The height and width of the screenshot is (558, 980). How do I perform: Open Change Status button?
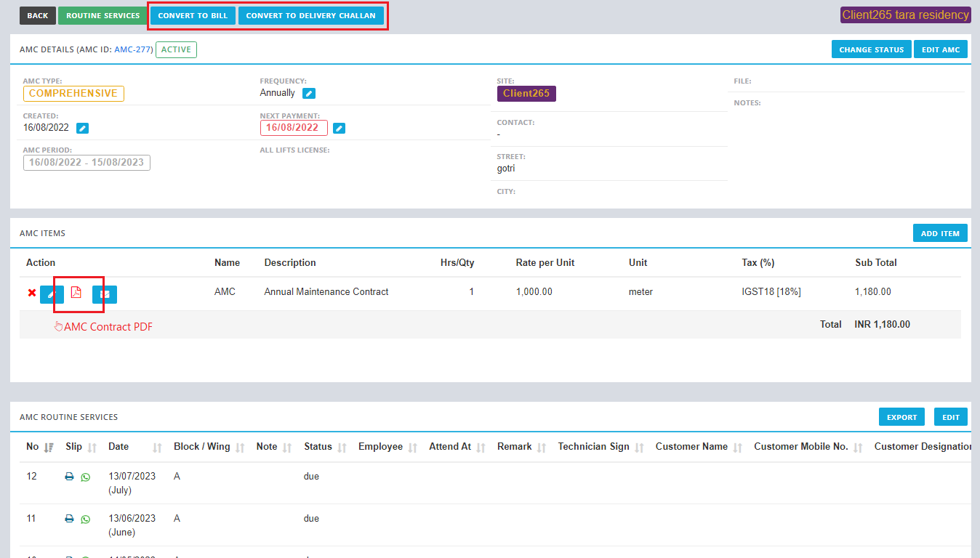click(x=871, y=49)
